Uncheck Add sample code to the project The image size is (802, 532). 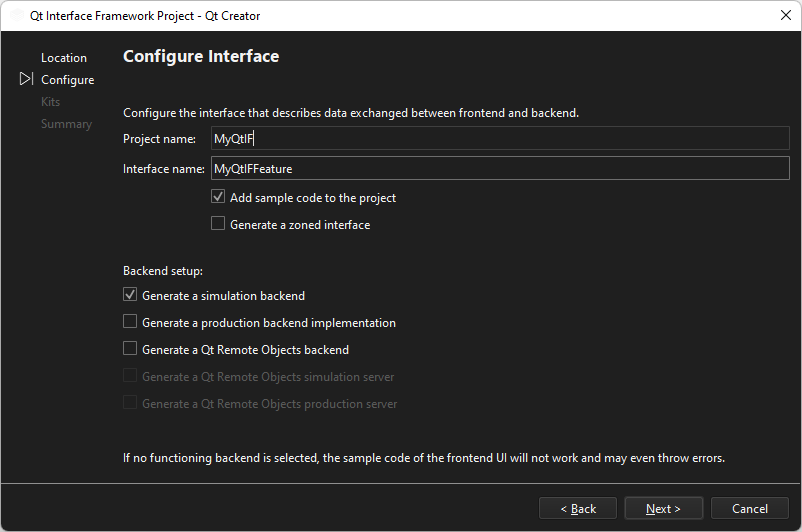click(218, 198)
